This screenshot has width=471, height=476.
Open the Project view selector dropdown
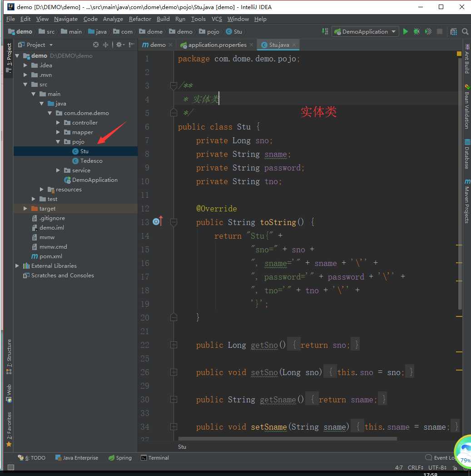tap(35, 45)
